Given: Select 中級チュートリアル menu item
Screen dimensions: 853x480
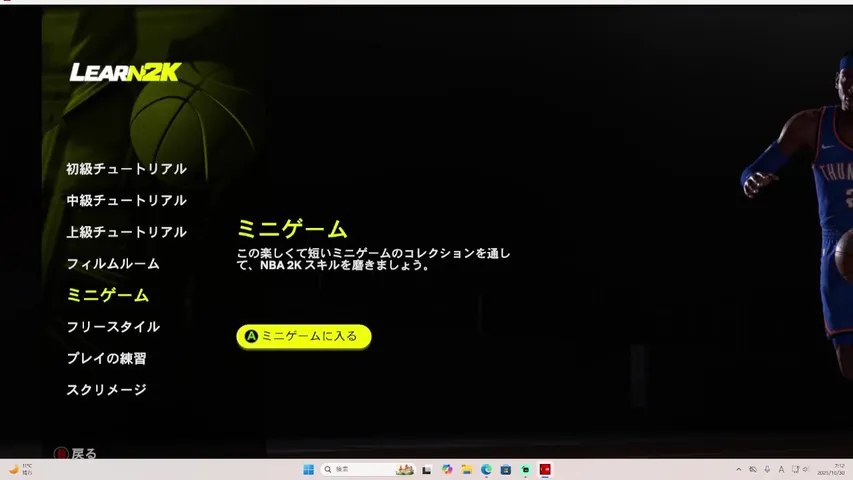Looking at the screenshot, I should pyautogui.click(x=126, y=201).
